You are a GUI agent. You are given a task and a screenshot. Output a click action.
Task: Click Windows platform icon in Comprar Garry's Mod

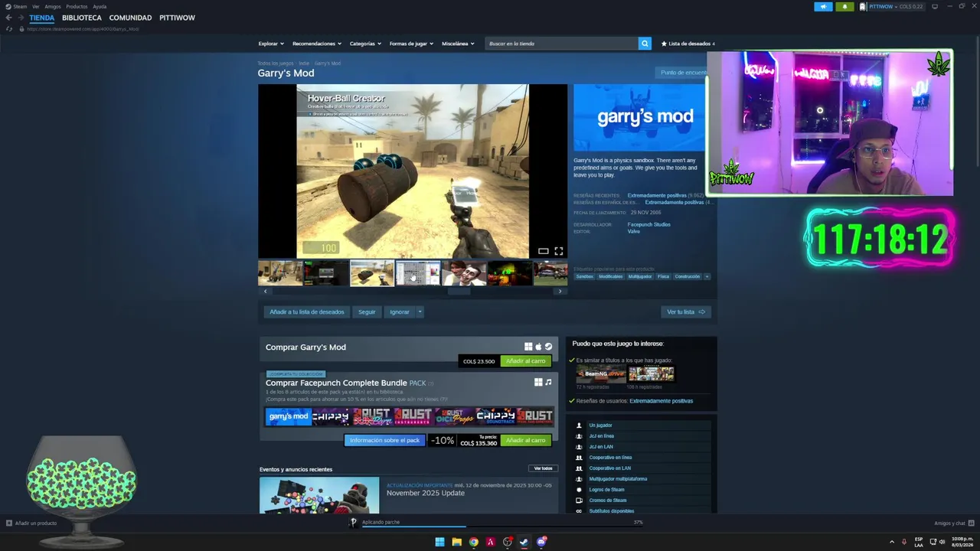tap(528, 347)
